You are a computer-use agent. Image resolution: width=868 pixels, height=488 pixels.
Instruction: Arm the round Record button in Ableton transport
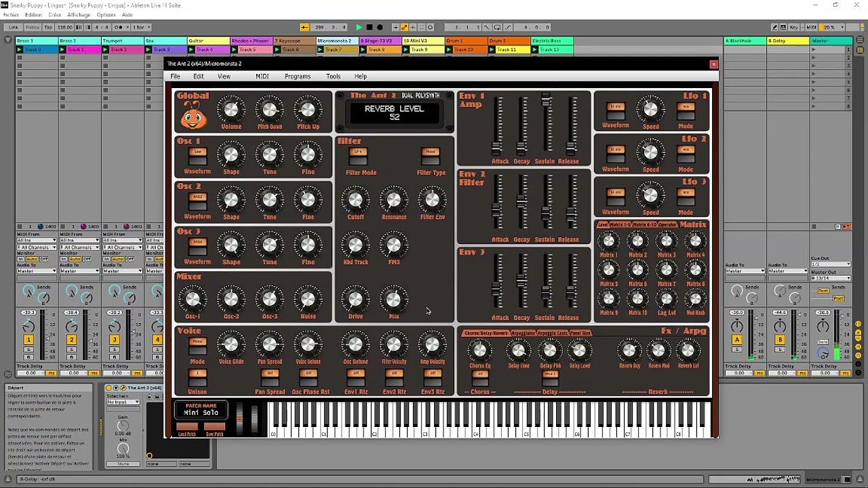(379, 27)
